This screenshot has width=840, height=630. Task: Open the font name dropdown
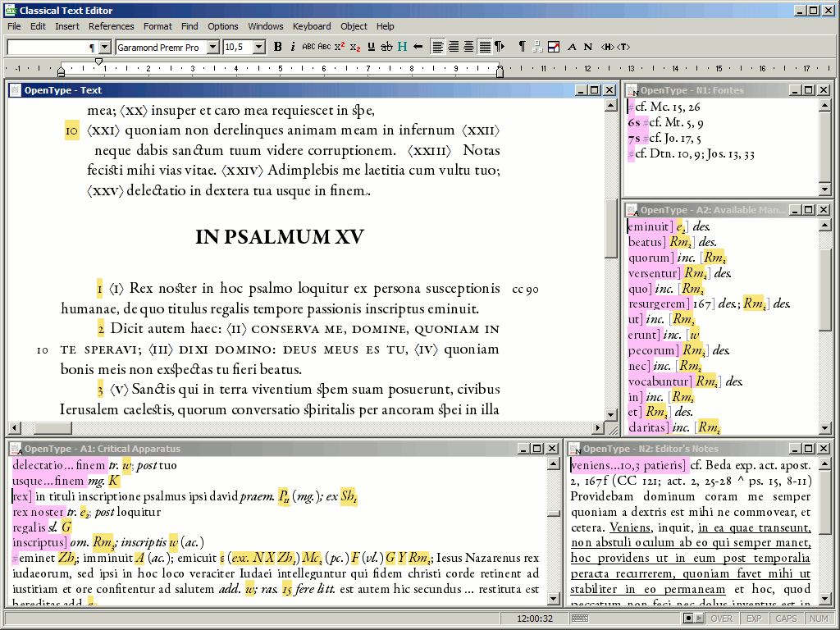click(213, 48)
